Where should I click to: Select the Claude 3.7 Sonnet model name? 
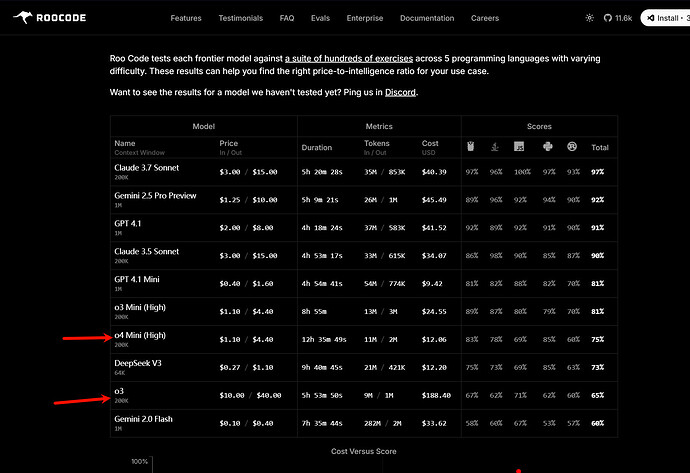pos(147,168)
